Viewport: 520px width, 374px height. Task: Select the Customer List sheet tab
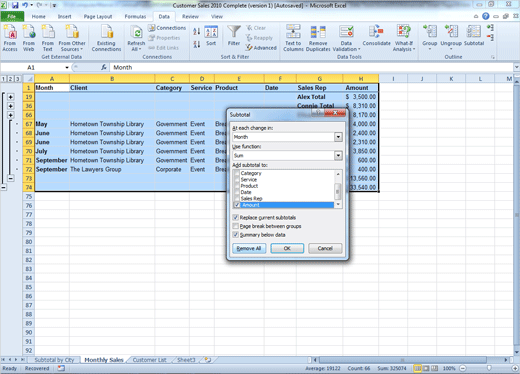point(149,360)
